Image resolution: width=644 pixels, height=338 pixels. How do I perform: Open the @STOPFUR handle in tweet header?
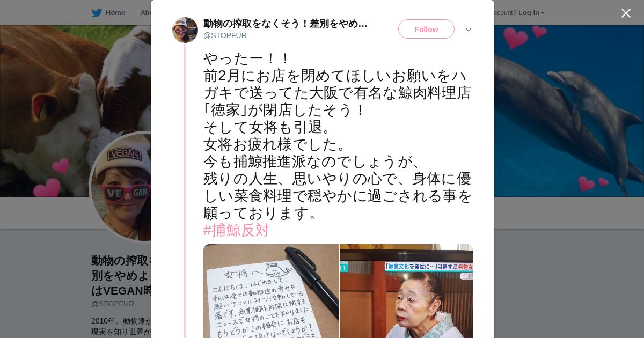pyautogui.click(x=225, y=35)
